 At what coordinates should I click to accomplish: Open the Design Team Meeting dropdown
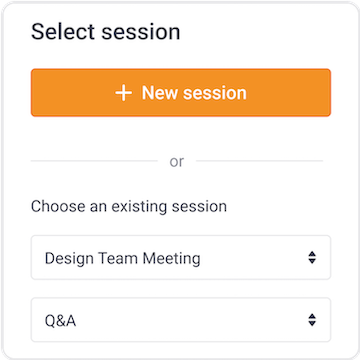coord(181,258)
